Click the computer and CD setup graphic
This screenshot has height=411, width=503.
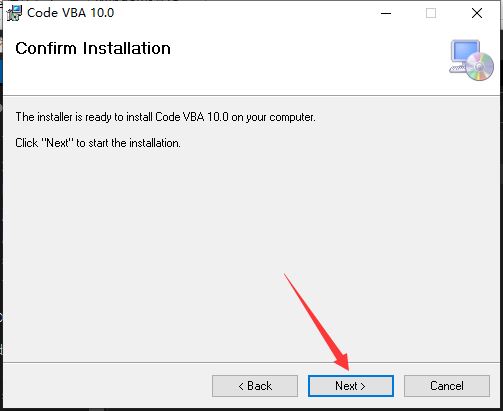471,60
